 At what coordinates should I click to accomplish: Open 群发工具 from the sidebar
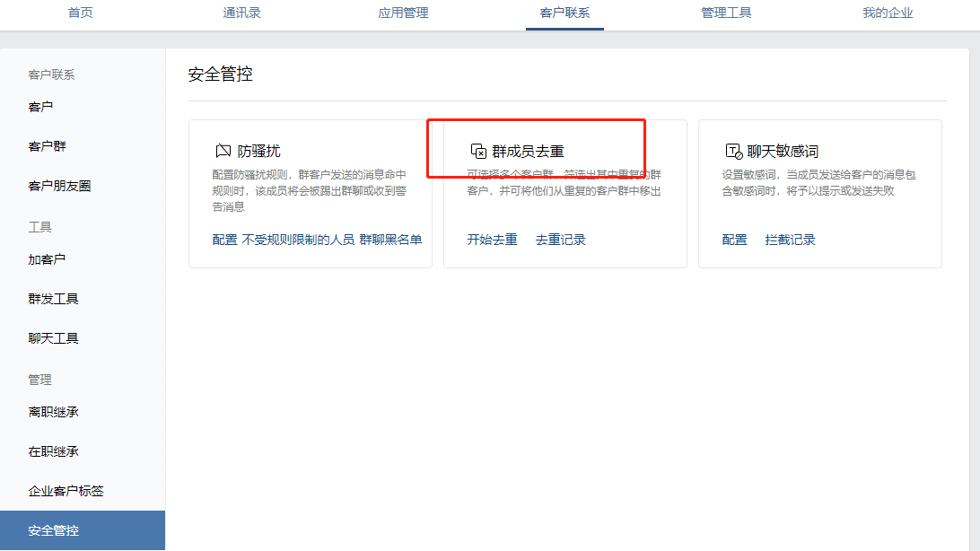coord(53,299)
